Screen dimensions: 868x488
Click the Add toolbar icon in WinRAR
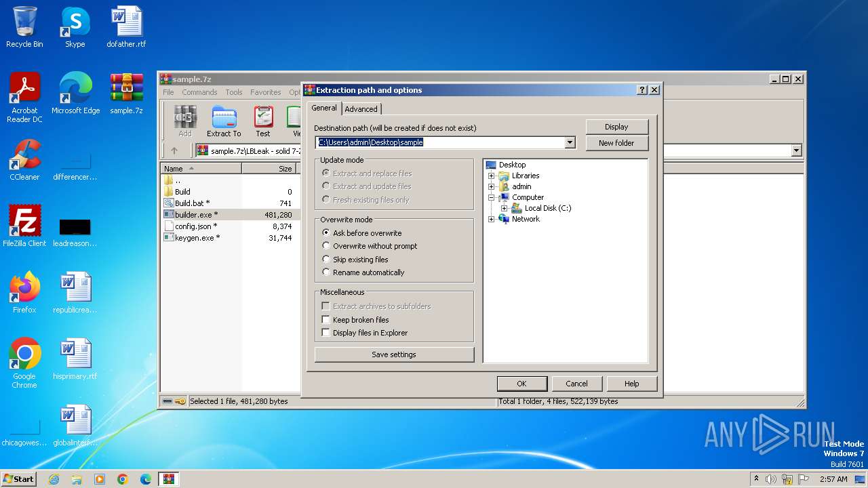(x=184, y=121)
